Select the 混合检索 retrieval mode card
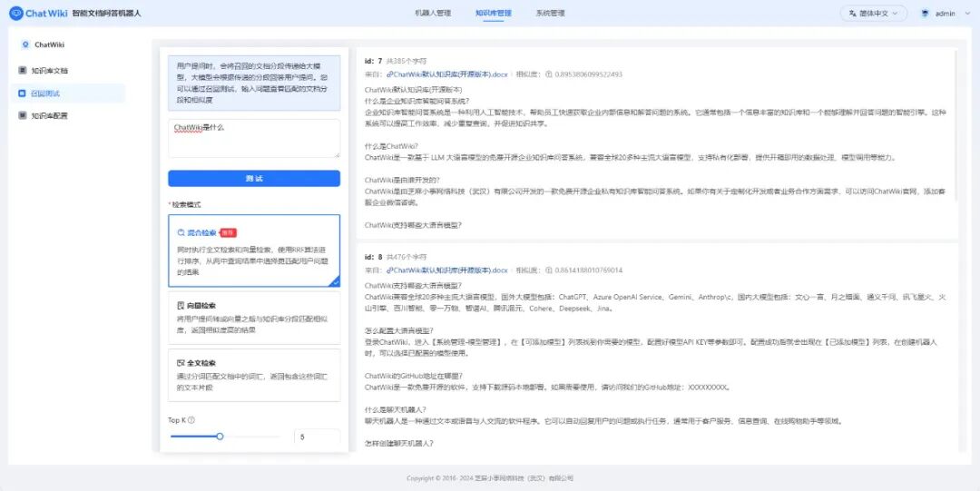This screenshot has width=980, height=491. [x=254, y=250]
